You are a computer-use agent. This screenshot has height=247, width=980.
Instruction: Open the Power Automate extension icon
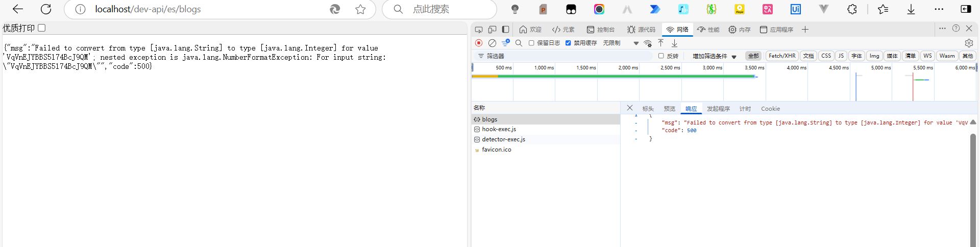click(655, 9)
